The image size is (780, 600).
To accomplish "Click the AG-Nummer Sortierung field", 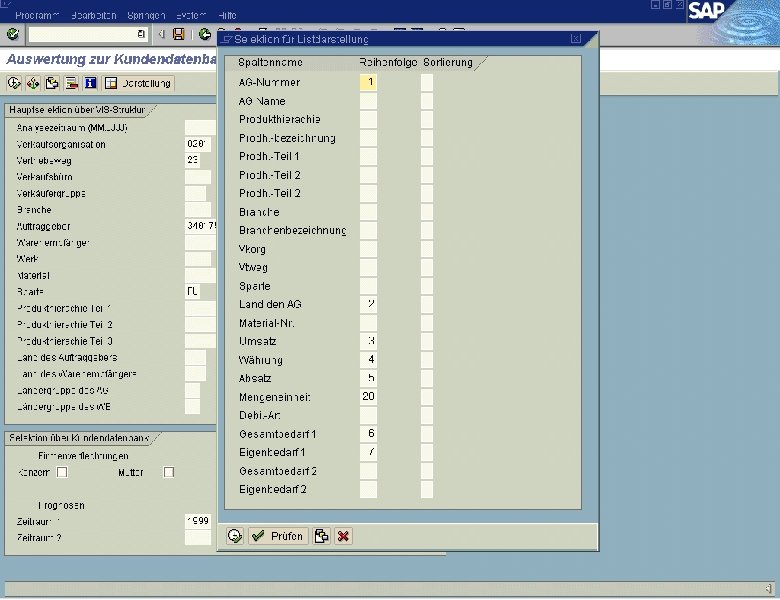I will (427, 82).
